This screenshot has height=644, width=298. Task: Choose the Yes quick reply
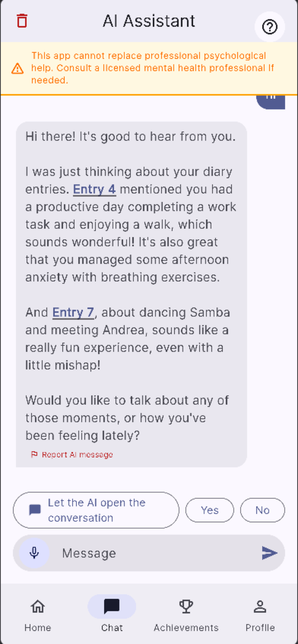click(x=210, y=510)
